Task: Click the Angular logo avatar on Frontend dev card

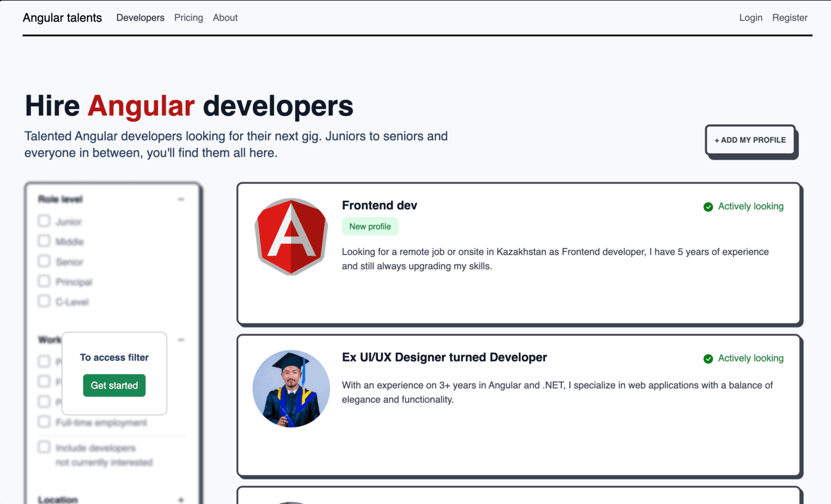Action: click(291, 236)
